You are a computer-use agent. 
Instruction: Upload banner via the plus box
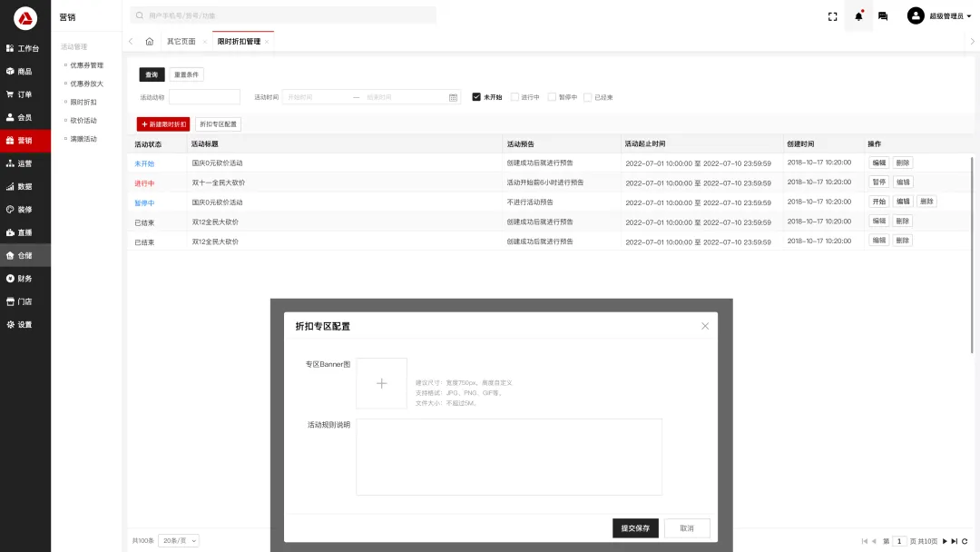click(x=382, y=384)
